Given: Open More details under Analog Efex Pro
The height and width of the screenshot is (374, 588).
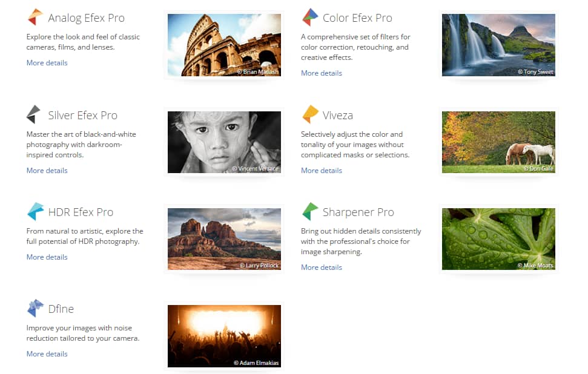Looking at the screenshot, I should point(47,63).
